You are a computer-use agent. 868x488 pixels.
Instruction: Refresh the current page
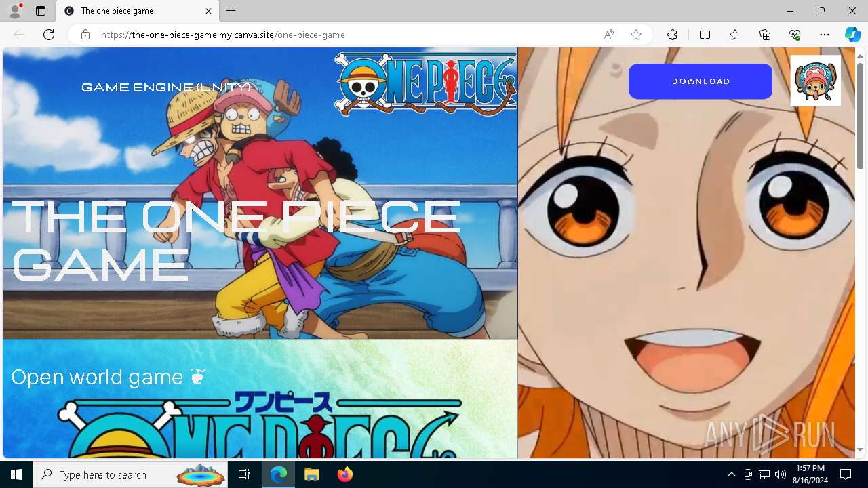pos(49,35)
